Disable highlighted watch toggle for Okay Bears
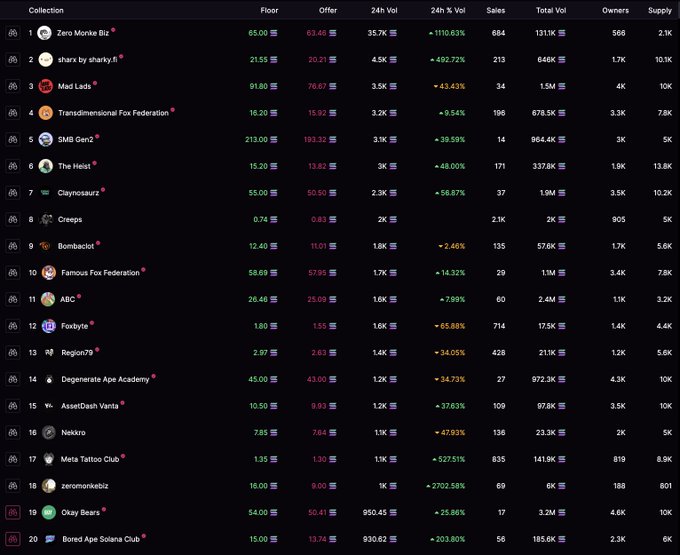The width and height of the screenshot is (680, 555). [13, 513]
